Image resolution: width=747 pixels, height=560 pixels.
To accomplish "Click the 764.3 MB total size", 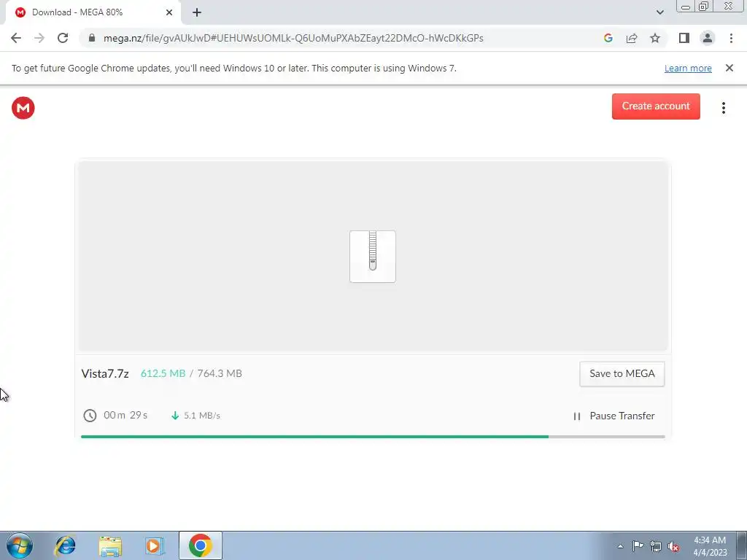I will [220, 374].
